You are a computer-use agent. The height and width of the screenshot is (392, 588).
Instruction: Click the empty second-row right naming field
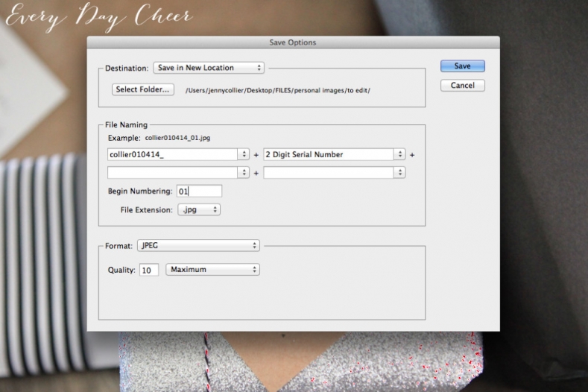tap(328, 172)
